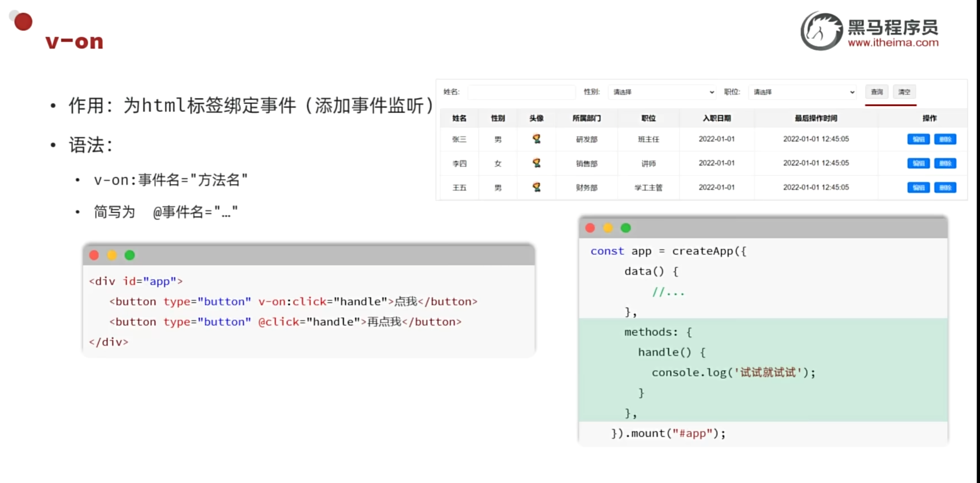Click the red dot on the JavaScript code window

tap(590, 228)
